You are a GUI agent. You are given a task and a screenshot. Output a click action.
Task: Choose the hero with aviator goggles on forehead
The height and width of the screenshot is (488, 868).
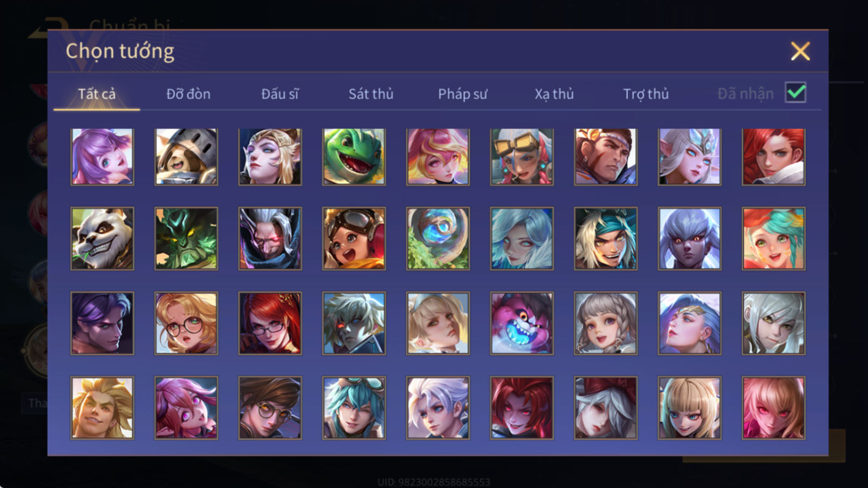click(x=354, y=239)
